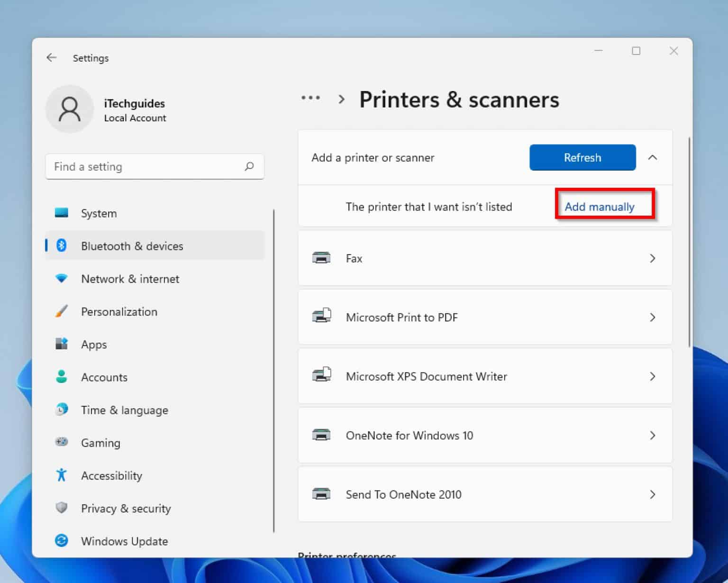Select System from the sidebar
This screenshot has height=583, width=728.
point(98,213)
